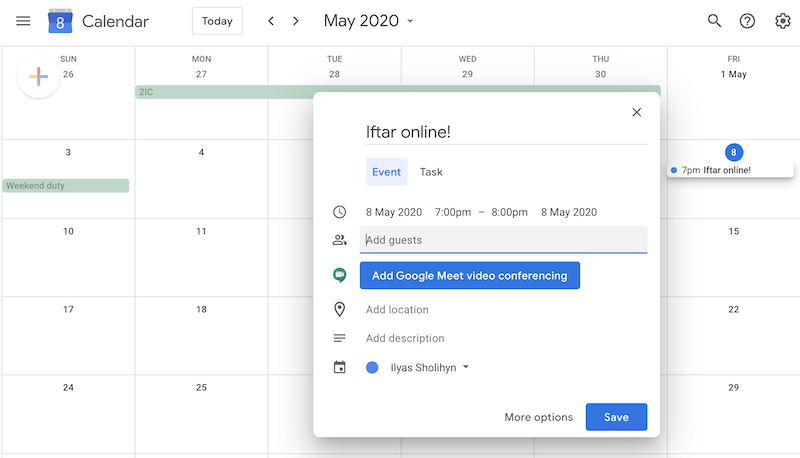Open the Weekend duty event
Viewport: 800px width, 458px height.
point(65,186)
